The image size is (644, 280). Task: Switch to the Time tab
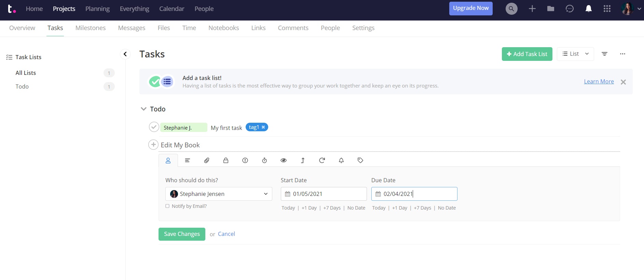point(189,28)
